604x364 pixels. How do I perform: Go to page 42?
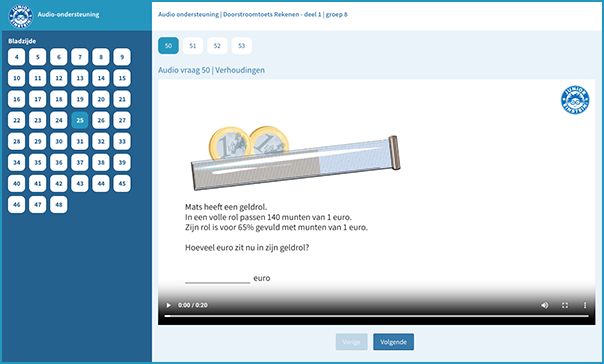tap(59, 184)
